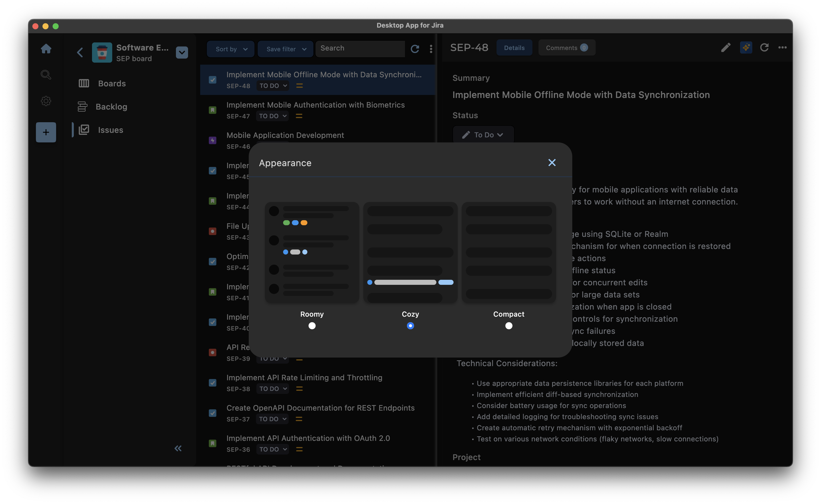Open the settings gear icon
Screen dimensions: 821x504
tap(46, 101)
